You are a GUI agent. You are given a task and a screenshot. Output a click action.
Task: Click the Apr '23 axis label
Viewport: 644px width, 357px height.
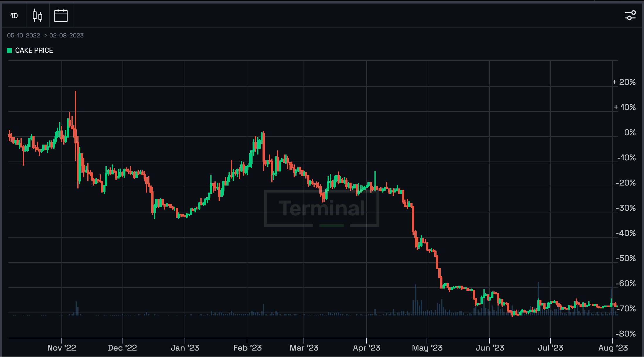(x=367, y=348)
